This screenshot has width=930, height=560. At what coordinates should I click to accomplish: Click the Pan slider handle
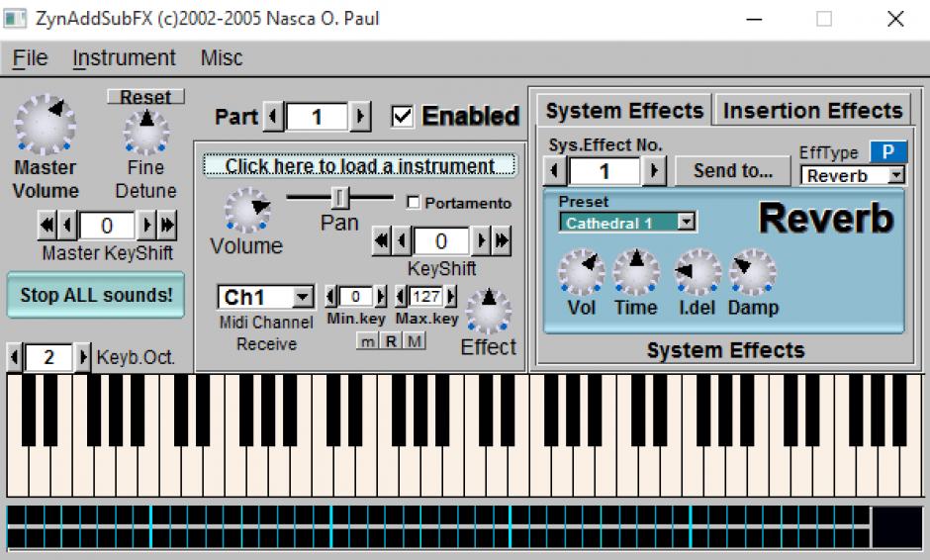pos(340,198)
